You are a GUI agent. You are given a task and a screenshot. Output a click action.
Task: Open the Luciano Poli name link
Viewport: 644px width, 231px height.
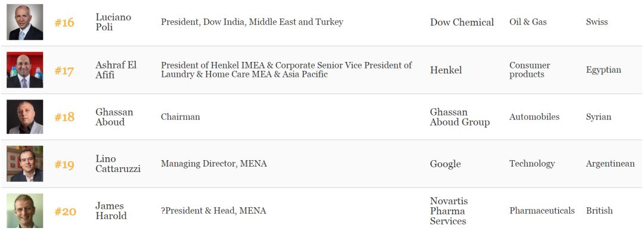(x=113, y=22)
